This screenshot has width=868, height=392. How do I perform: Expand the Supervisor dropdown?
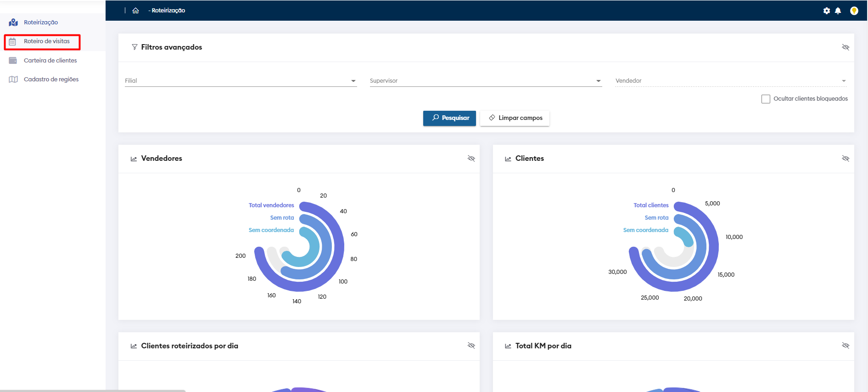click(598, 81)
